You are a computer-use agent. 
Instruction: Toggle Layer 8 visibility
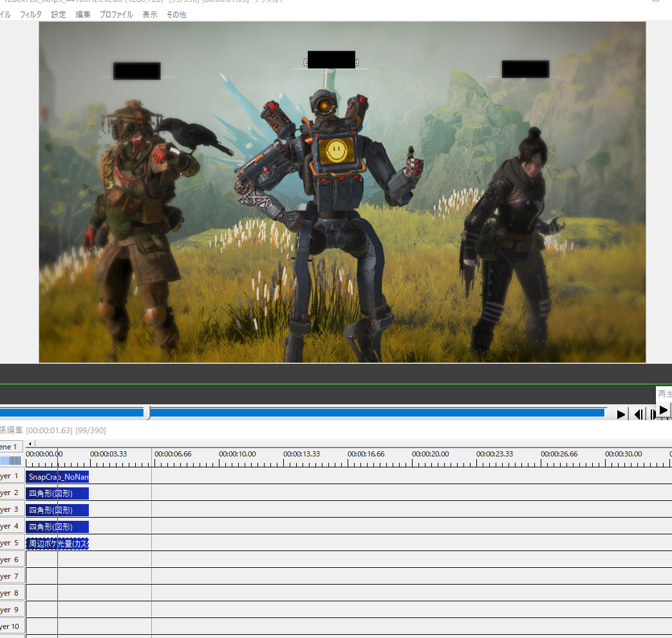point(12,593)
